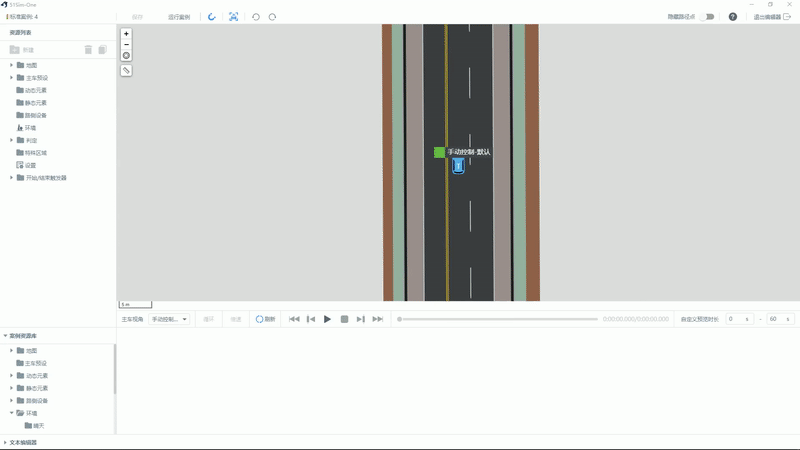800x450 pixels.
Task: Step back one frame
Action: coord(311,319)
